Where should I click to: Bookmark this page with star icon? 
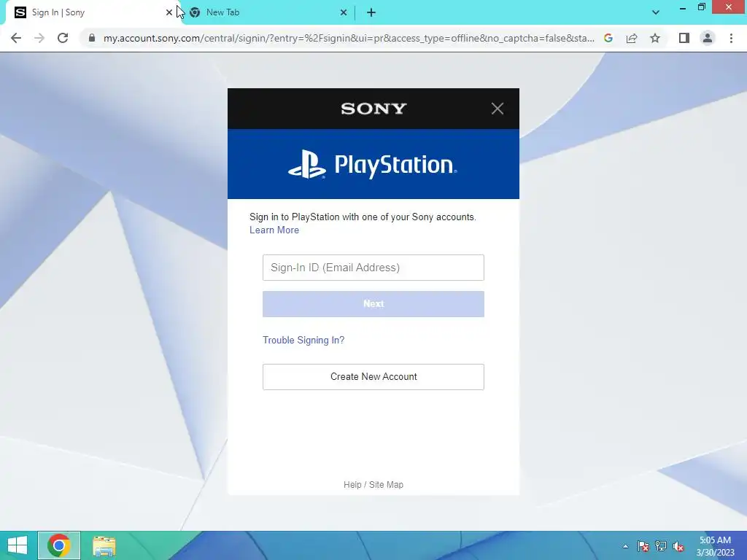655,38
